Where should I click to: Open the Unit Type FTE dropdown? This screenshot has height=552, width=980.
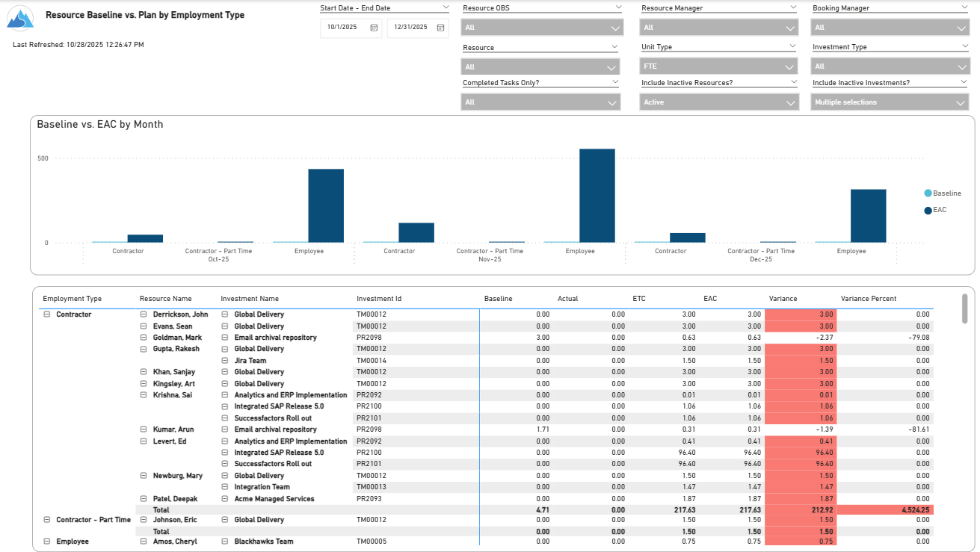point(719,66)
